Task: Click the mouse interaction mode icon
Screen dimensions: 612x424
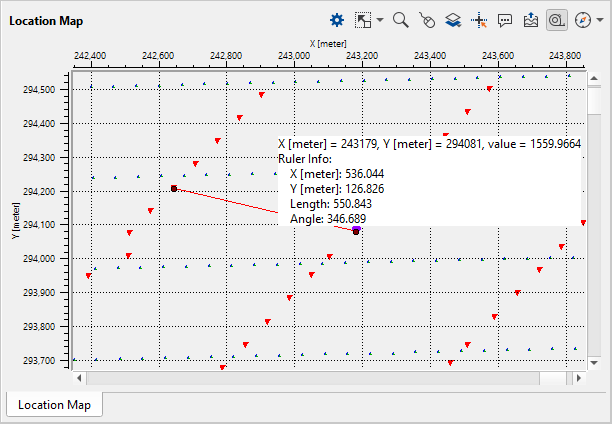Action: 427,20
